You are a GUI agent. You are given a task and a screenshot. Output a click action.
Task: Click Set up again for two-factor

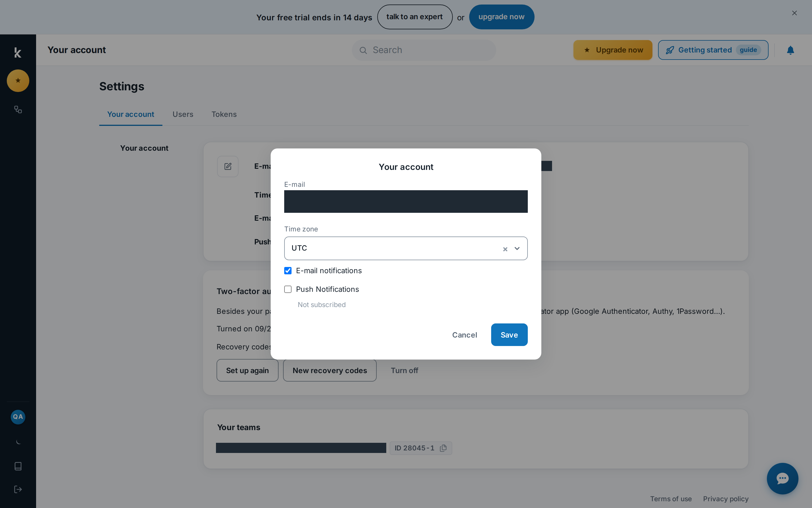click(x=247, y=370)
